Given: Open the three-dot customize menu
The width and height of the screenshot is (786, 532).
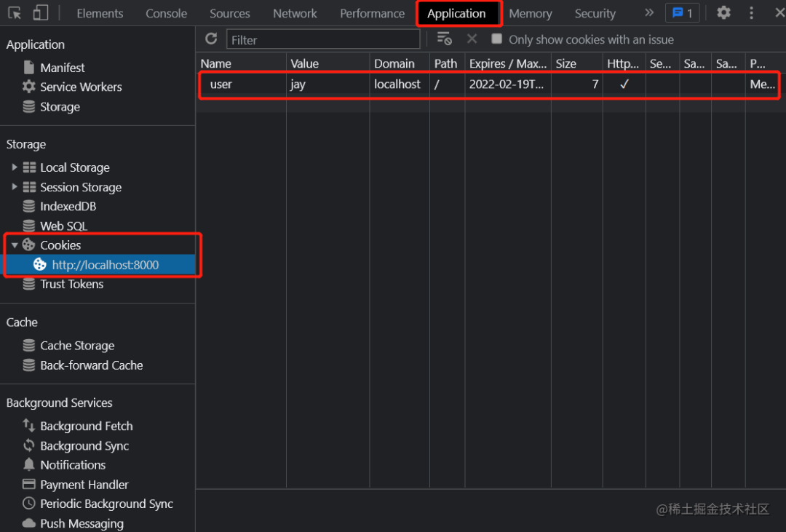Looking at the screenshot, I should pos(751,12).
